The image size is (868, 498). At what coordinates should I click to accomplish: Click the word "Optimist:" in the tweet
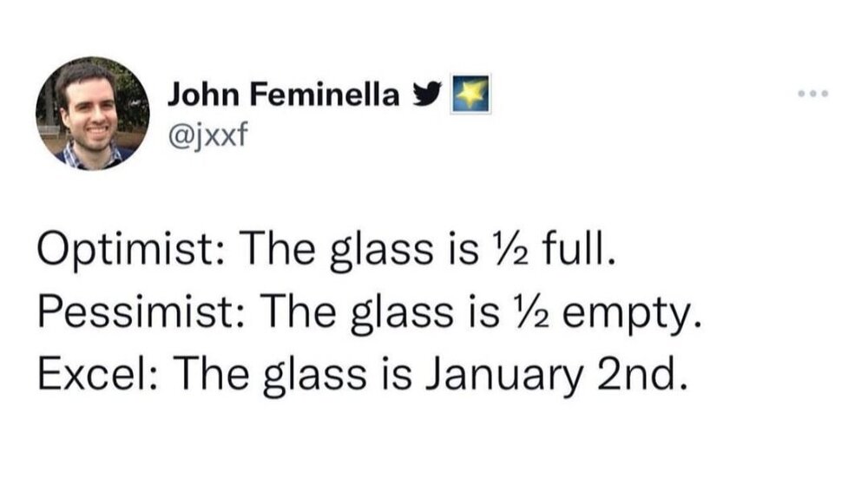click(130, 253)
